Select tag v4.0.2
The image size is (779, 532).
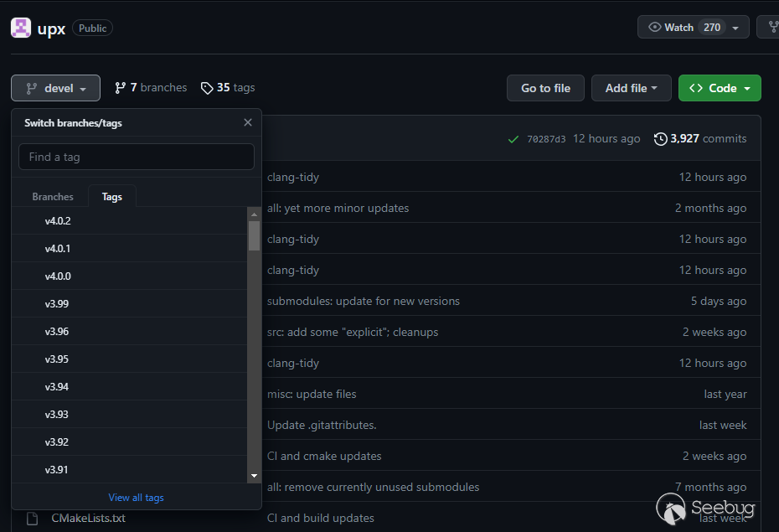click(x=129, y=220)
